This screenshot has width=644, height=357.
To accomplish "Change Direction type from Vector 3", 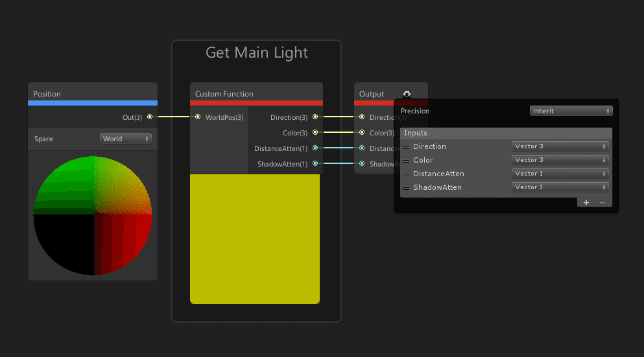I will click(x=560, y=146).
